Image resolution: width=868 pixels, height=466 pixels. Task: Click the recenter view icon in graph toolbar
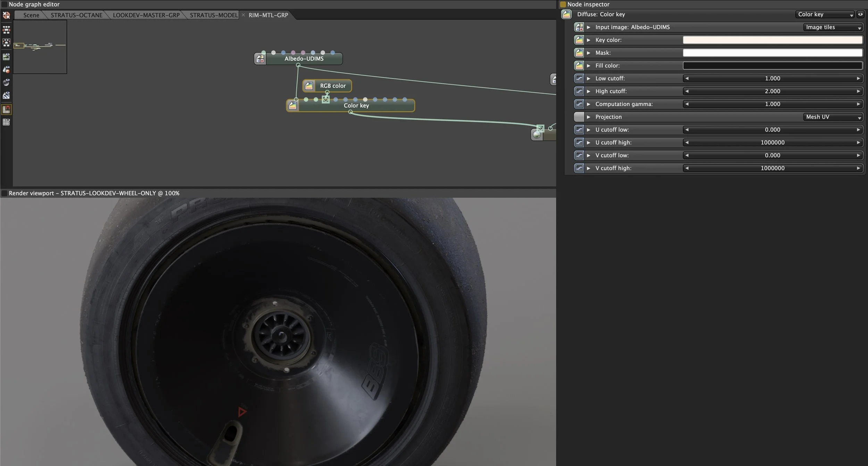pos(6,16)
